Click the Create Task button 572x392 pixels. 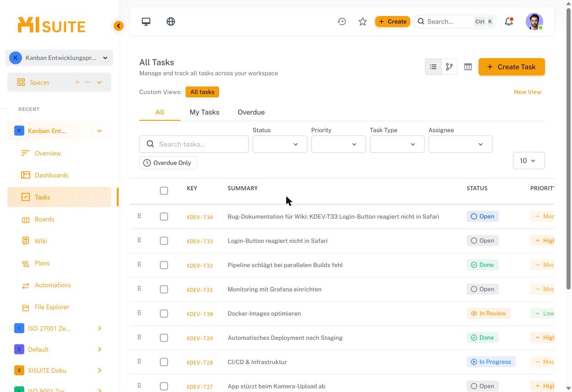[x=512, y=67]
